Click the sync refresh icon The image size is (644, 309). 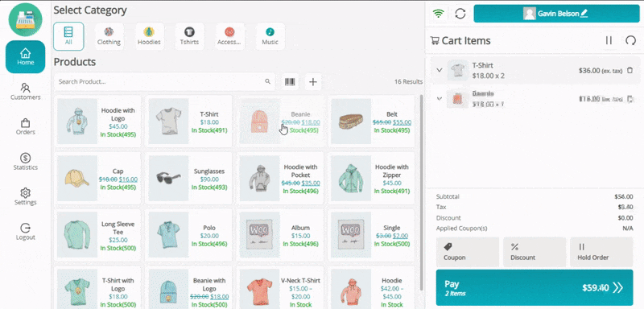click(x=460, y=14)
